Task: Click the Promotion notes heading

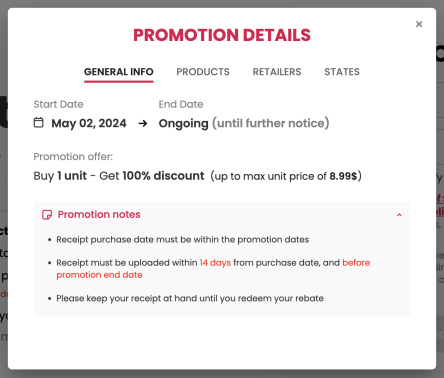Action: [99, 214]
